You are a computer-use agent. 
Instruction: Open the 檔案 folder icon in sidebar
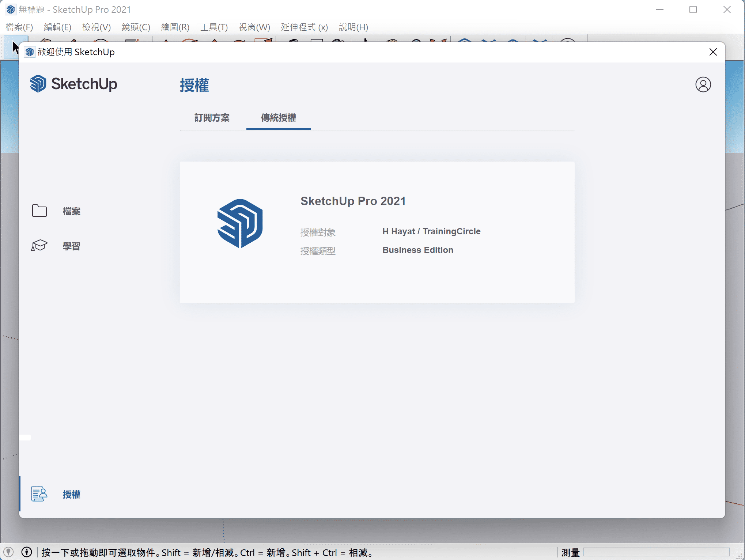pyautogui.click(x=39, y=211)
